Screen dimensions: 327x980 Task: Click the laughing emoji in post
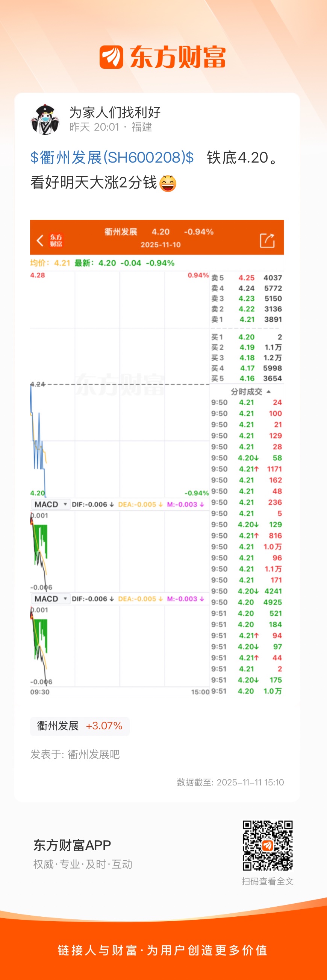coord(168,183)
